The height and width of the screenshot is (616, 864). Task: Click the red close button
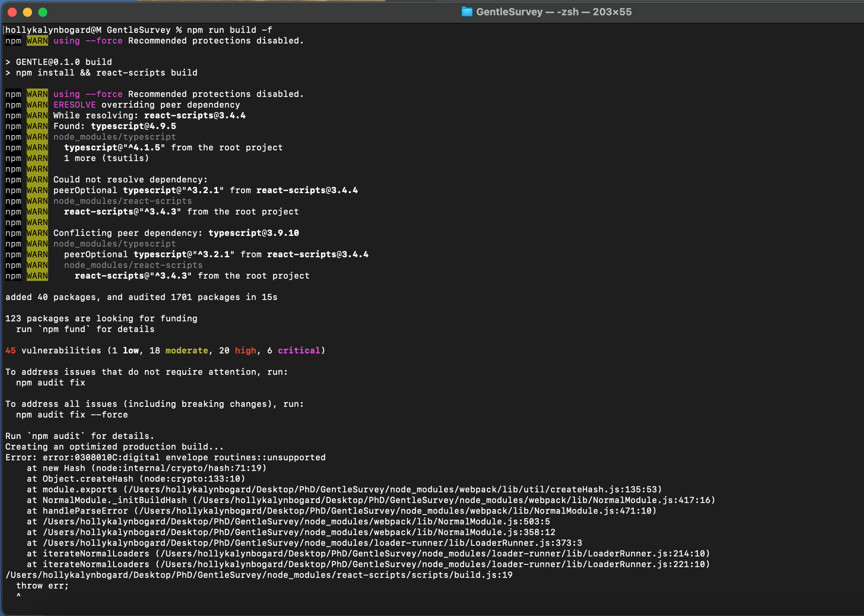coord(13,12)
